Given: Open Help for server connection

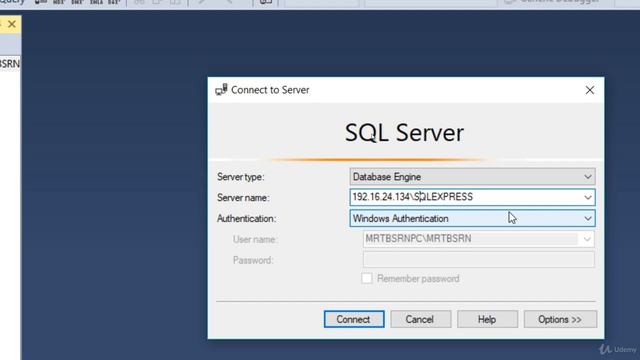Looking at the screenshot, I should point(487,319).
